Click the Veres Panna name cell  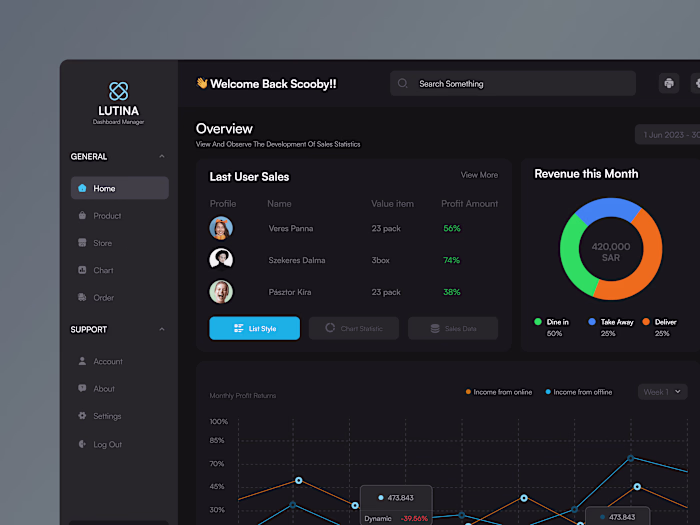291,228
